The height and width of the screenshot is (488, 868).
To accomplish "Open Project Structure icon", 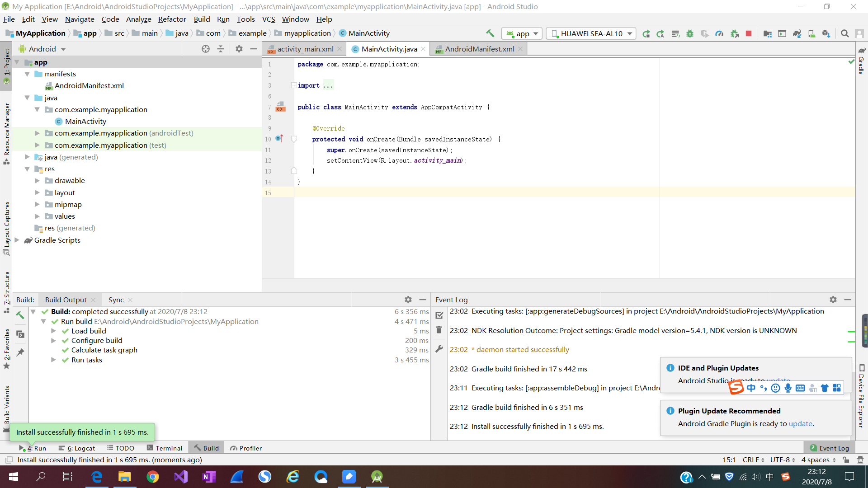I will click(x=767, y=33).
